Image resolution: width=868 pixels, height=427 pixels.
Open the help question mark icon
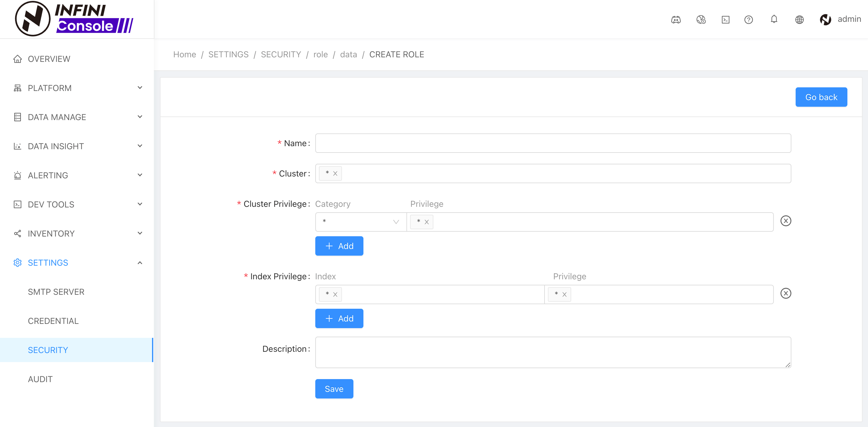748,20
